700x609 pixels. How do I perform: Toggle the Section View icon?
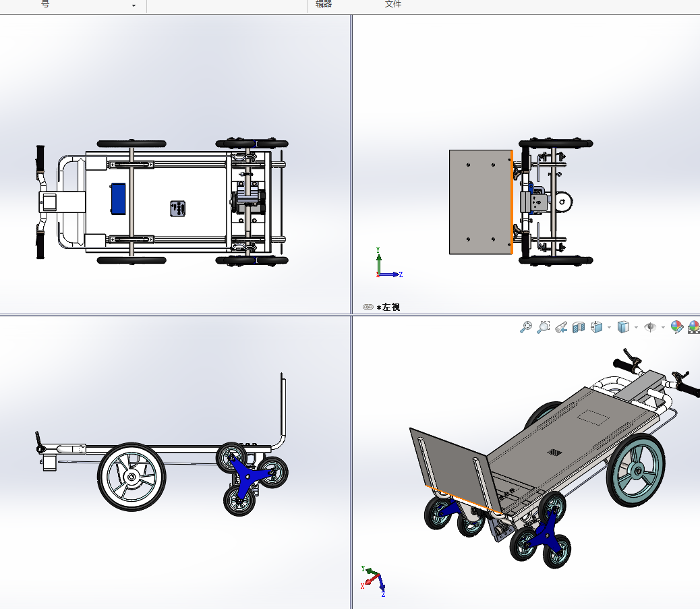[x=579, y=327]
